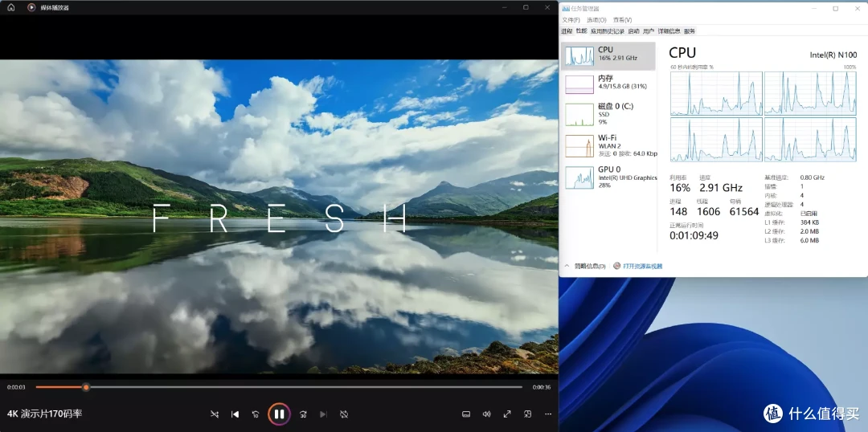Click the 2.91 GHz speed value

(x=721, y=188)
